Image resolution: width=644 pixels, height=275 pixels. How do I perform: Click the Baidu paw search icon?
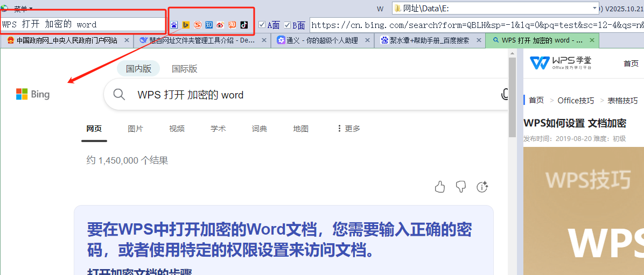pyautogui.click(x=174, y=25)
